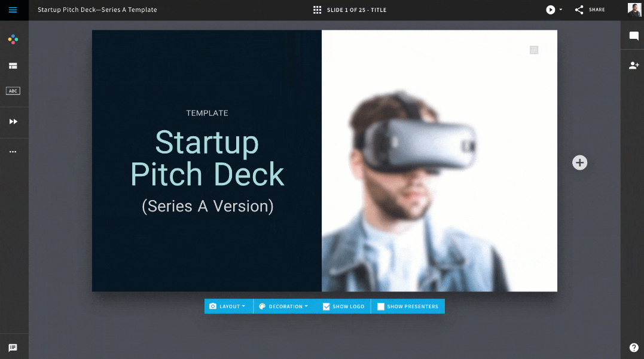Select the VR headset image on slide

(439, 161)
